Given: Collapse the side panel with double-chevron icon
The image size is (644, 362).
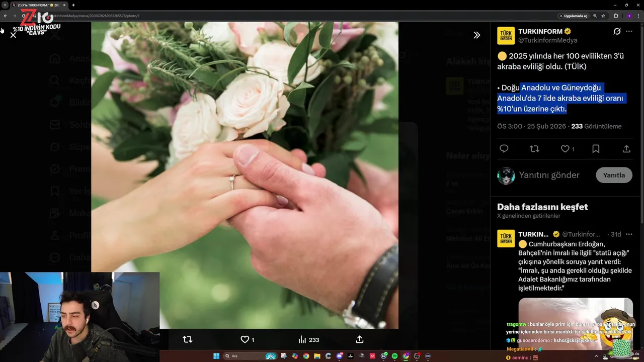Looking at the screenshot, I should tap(476, 35).
